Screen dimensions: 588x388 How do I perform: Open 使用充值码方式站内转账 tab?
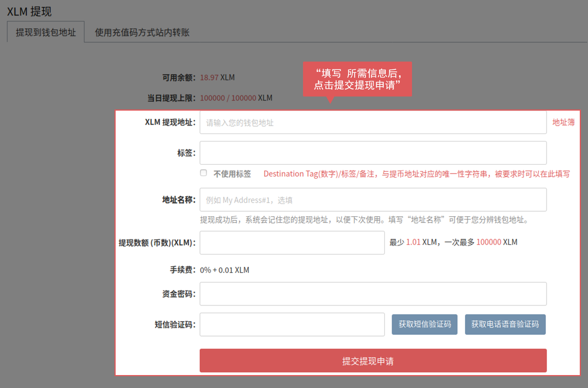(142, 32)
